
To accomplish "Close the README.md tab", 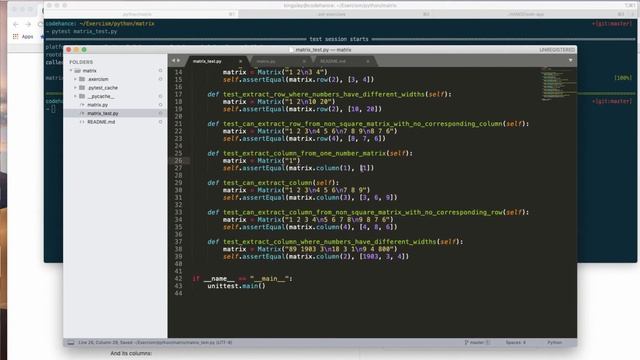I will point(368,61).
